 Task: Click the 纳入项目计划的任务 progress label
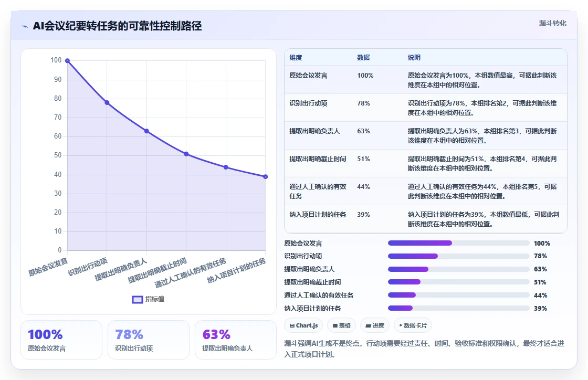pos(312,309)
